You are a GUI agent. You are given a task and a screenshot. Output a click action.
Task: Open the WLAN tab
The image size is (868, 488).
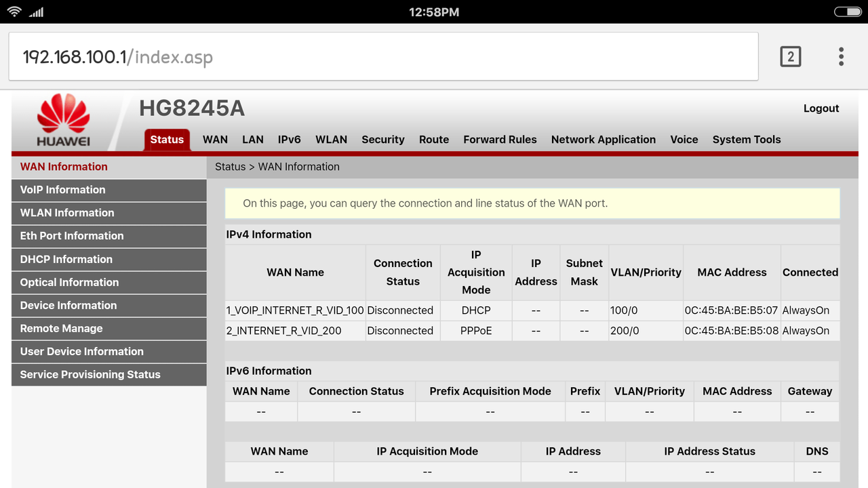[x=331, y=140]
